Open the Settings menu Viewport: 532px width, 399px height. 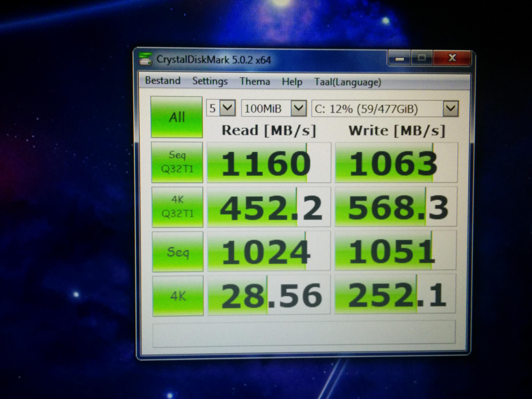(x=210, y=81)
